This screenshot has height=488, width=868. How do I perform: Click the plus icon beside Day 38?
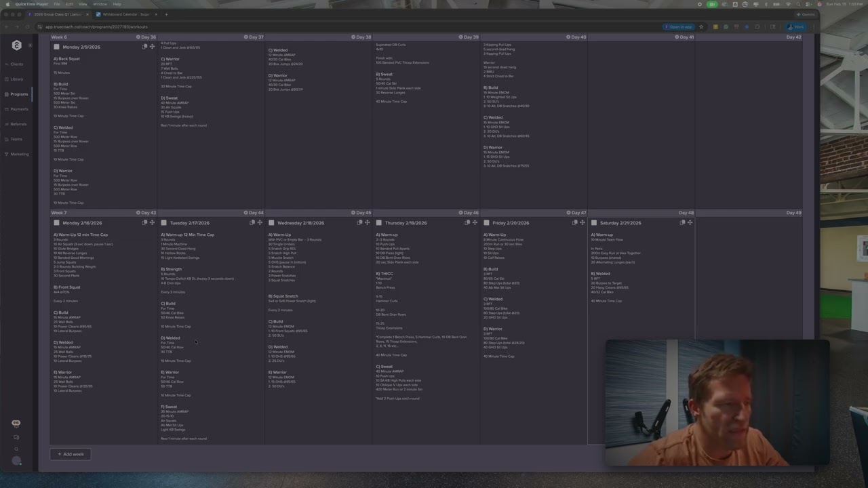point(354,37)
